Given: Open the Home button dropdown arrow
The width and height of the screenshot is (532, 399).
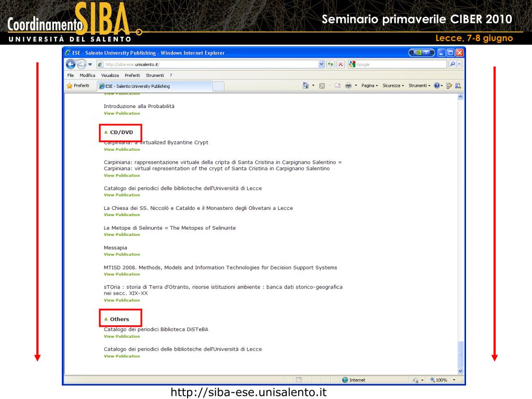Looking at the screenshot, I should [x=313, y=86].
